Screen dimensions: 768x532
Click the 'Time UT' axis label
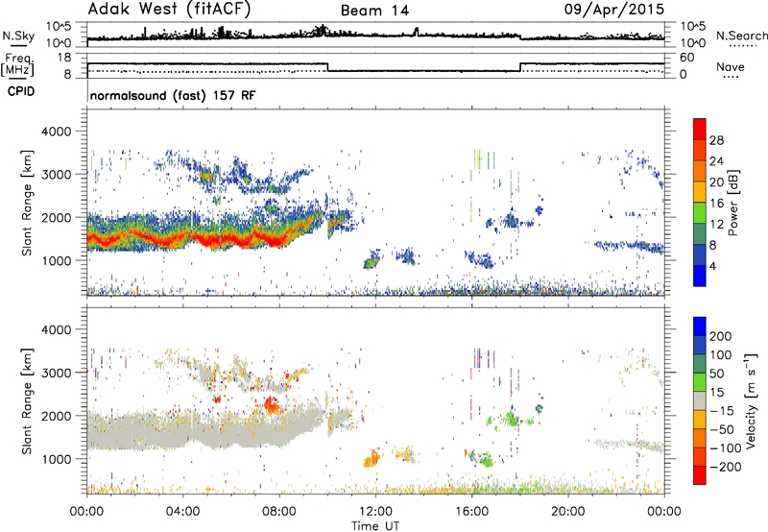pos(375,525)
